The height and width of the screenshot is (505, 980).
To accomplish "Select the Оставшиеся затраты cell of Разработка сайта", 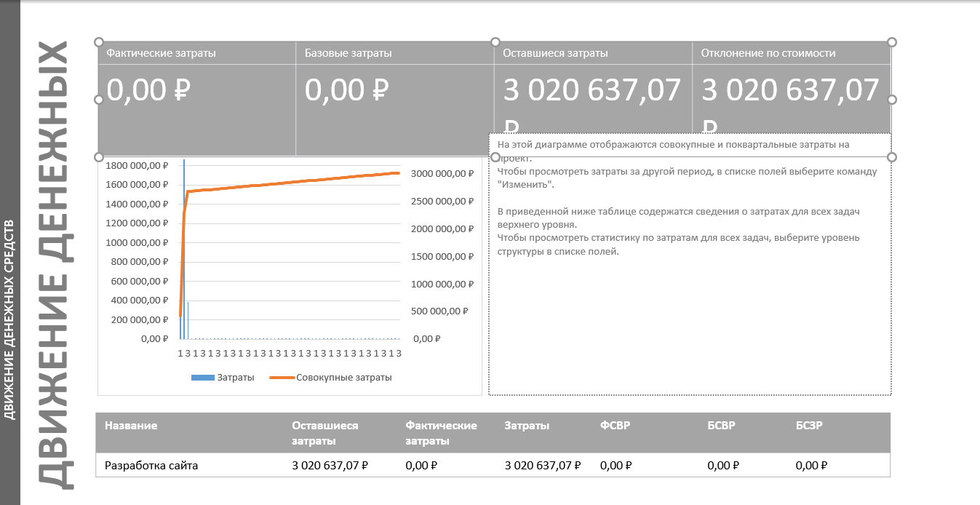I will pyautogui.click(x=330, y=466).
